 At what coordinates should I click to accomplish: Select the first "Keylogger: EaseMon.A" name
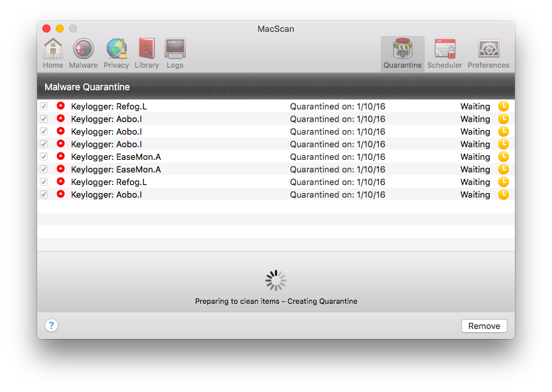pos(116,157)
